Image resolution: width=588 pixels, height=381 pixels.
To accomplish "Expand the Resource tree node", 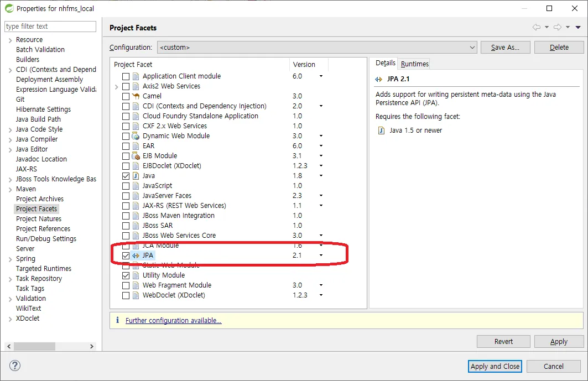I will 10,40.
